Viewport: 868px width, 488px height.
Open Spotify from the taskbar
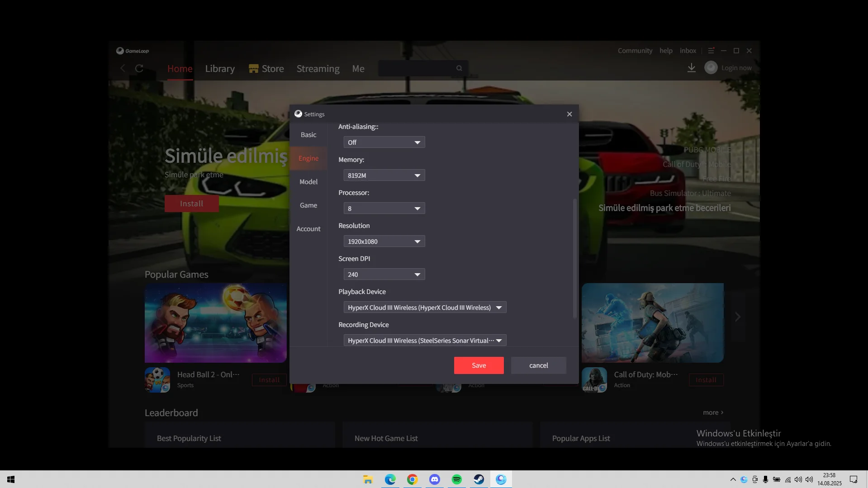click(x=456, y=479)
